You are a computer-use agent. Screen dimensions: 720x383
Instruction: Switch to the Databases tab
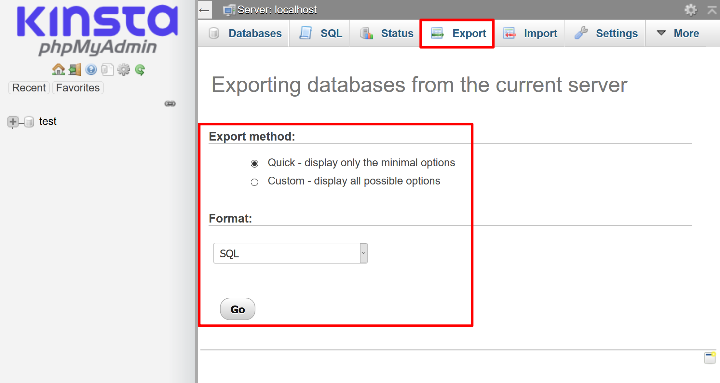tap(245, 33)
